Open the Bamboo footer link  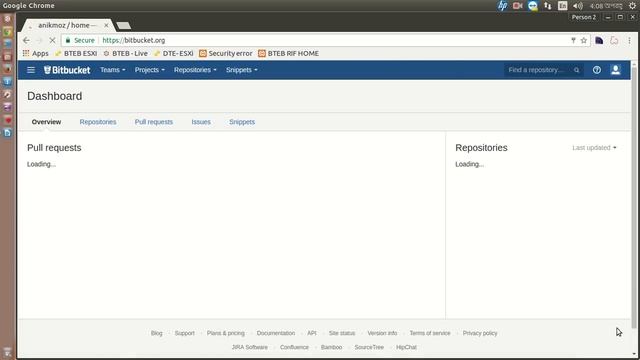point(331,347)
